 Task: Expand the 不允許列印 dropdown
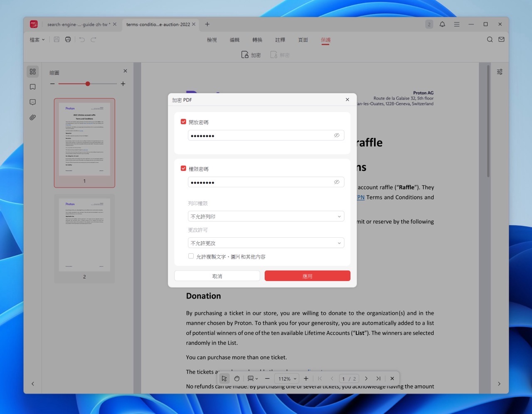[266, 217]
